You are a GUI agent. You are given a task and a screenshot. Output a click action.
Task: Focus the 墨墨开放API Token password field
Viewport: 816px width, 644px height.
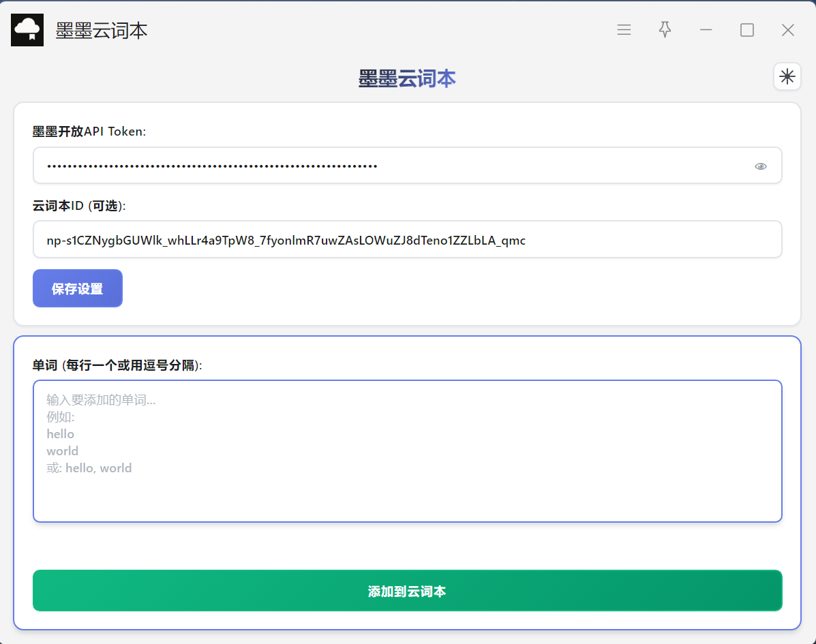coord(407,166)
